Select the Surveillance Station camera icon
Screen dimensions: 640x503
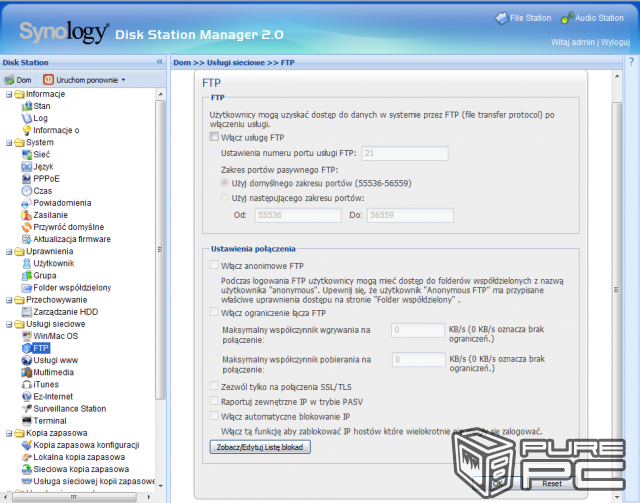[x=27, y=409]
